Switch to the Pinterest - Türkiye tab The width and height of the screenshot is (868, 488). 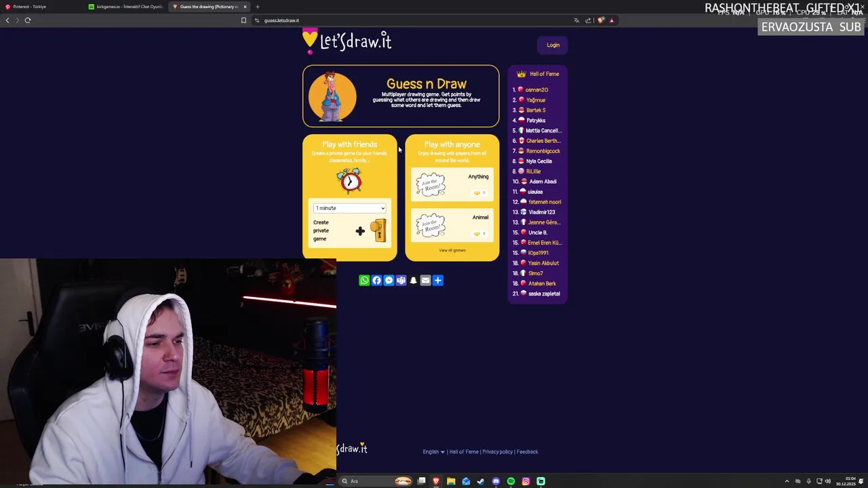point(42,7)
